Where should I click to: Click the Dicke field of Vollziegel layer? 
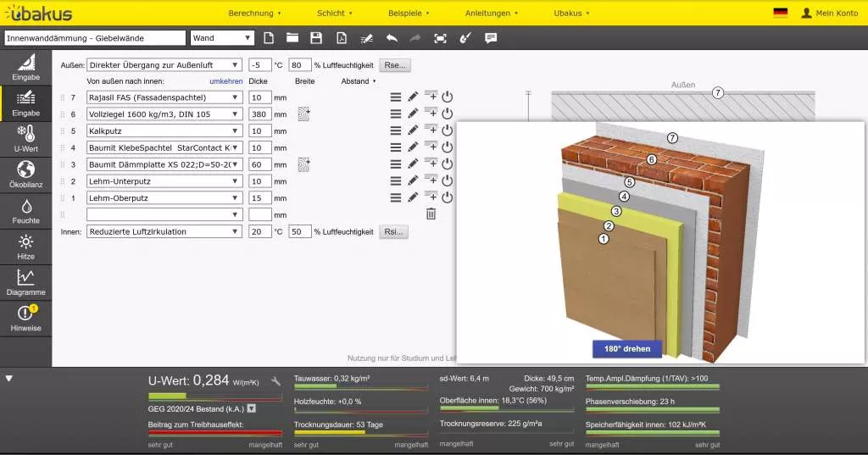click(x=259, y=114)
